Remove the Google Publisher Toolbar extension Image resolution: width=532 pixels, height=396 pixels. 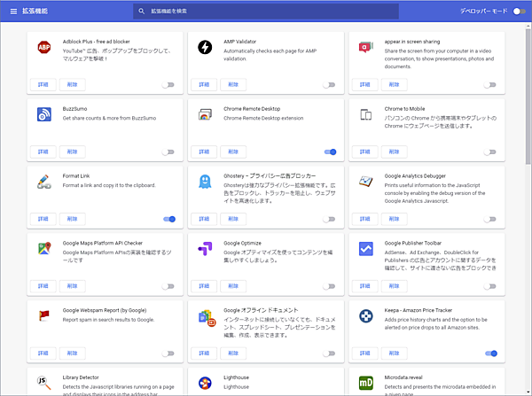point(394,286)
